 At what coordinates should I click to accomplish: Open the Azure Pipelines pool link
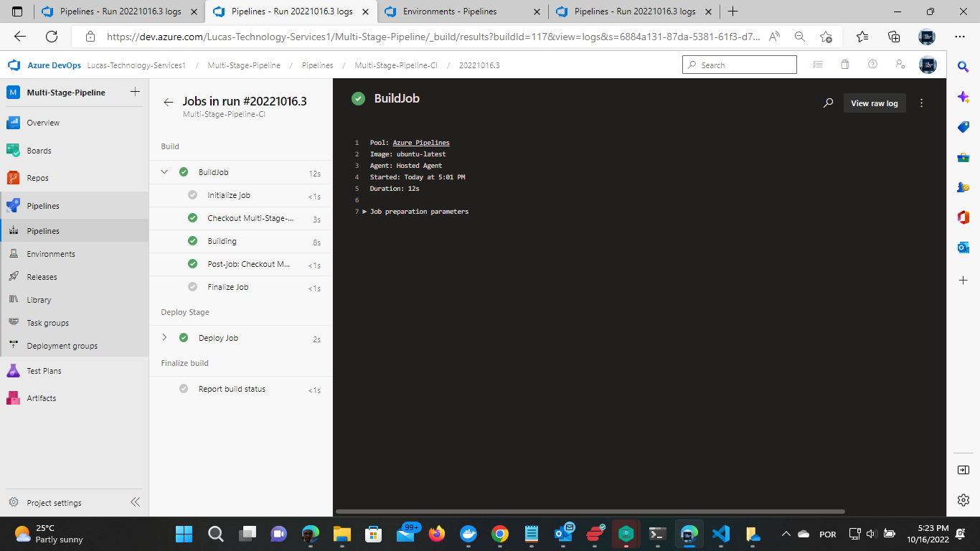[420, 142]
